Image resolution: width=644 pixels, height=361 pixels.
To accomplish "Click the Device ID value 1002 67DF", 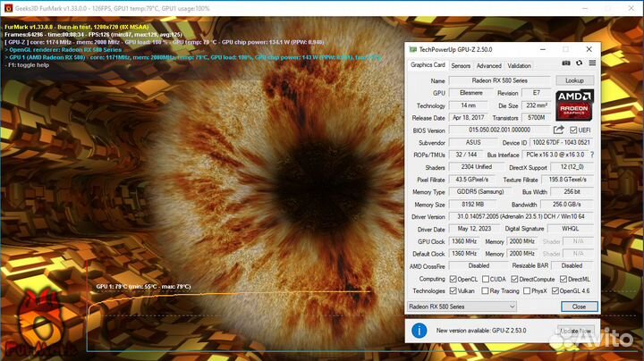I will (562, 142).
